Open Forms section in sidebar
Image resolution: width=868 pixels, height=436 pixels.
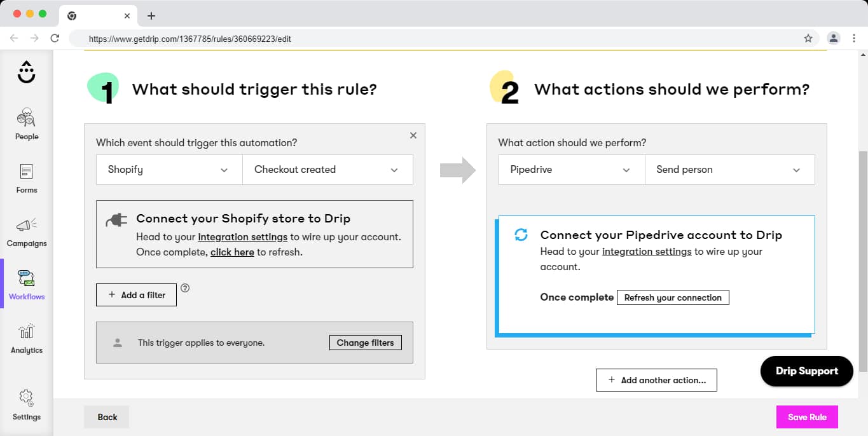click(x=27, y=178)
